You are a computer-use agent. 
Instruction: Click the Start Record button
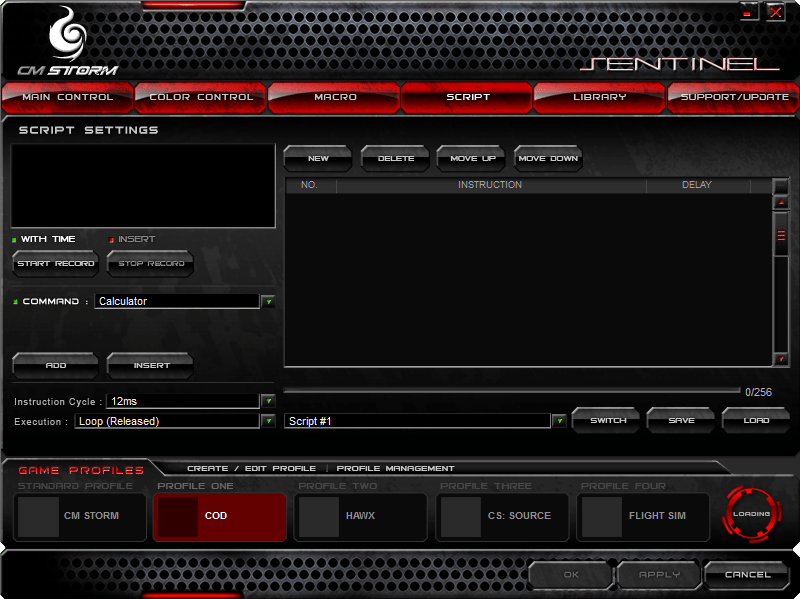click(x=56, y=264)
